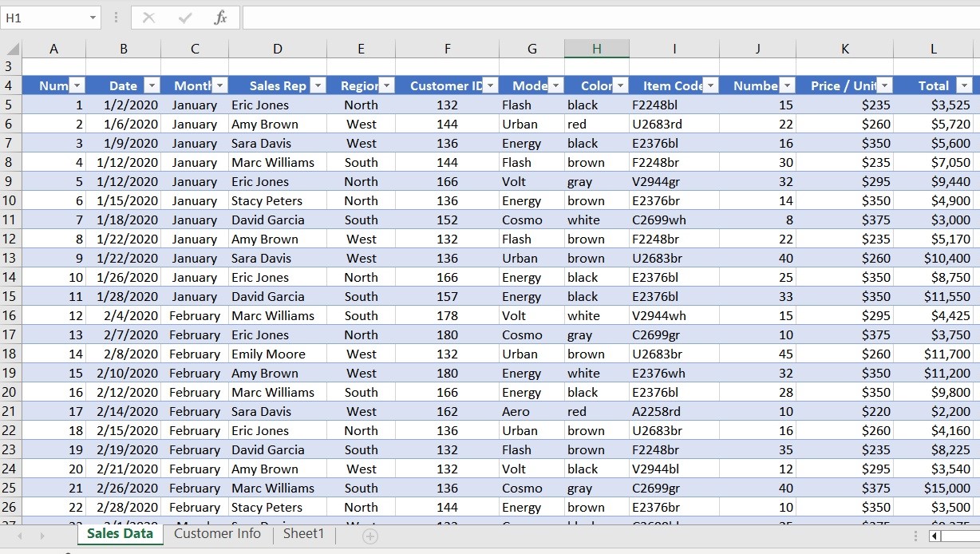Open the Date column filter dropdown
Screen dimensions: 980x554
tap(152, 85)
